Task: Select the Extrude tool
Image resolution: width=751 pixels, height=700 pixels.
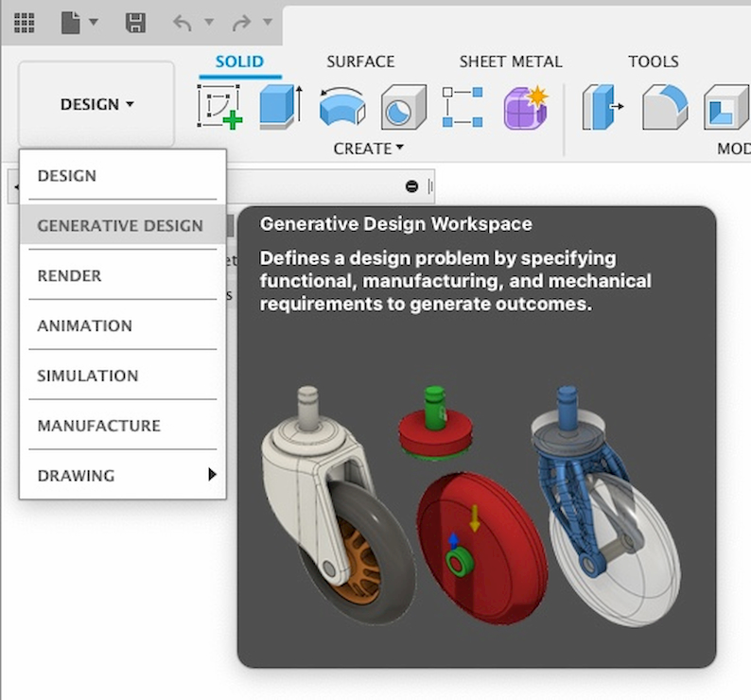Action: point(280,106)
